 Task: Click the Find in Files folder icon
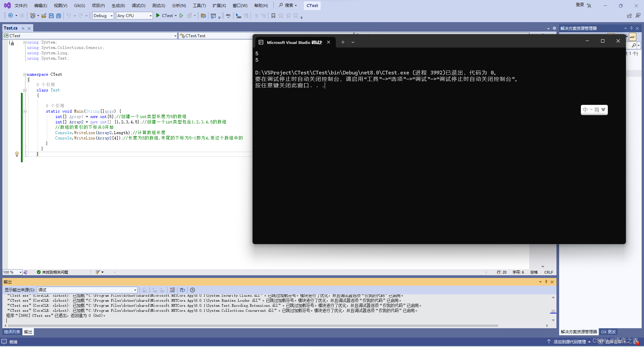(203, 15)
